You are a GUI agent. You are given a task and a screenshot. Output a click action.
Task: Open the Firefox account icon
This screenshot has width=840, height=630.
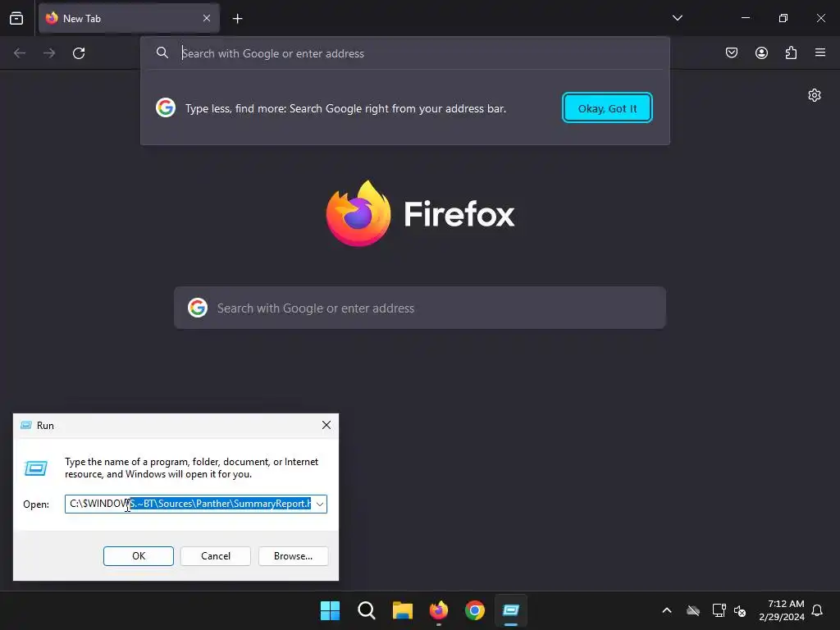pyautogui.click(x=761, y=52)
